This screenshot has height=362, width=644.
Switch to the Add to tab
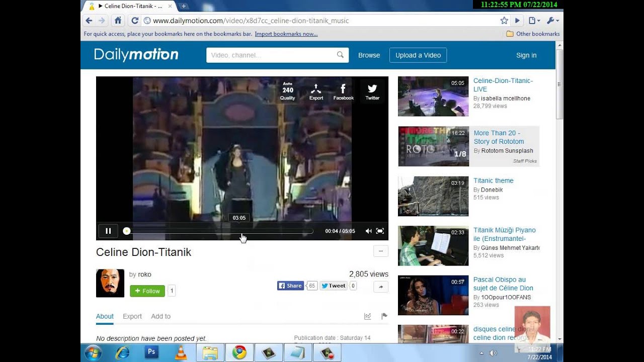(x=160, y=316)
